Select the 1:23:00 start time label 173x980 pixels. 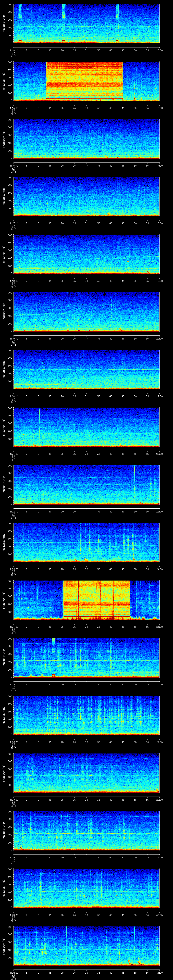point(14,569)
